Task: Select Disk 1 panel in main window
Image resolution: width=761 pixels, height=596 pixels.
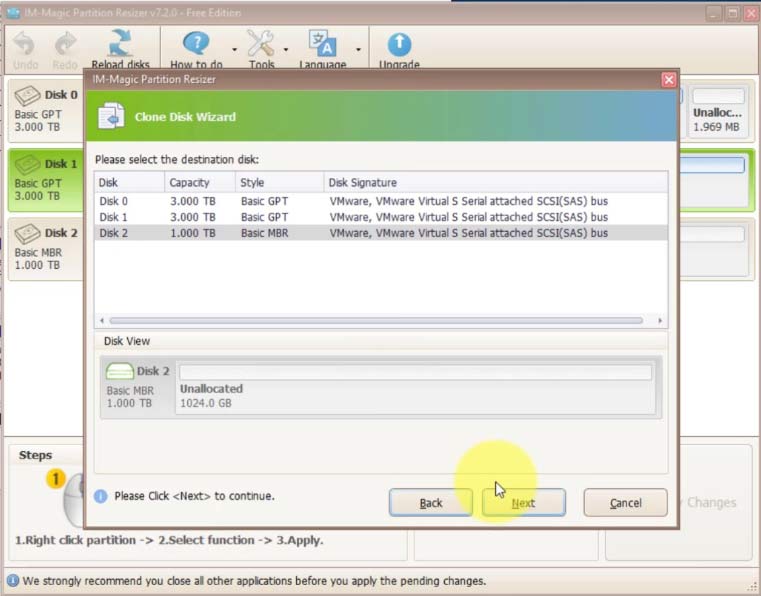Action: point(46,180)
